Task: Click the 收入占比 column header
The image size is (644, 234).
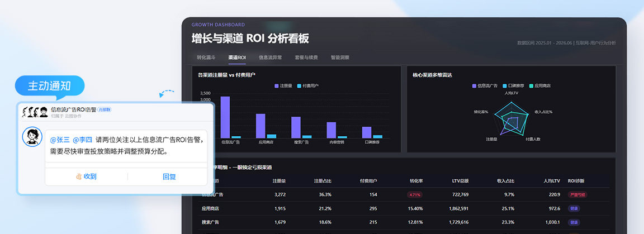Action: [x=505, y=180]
